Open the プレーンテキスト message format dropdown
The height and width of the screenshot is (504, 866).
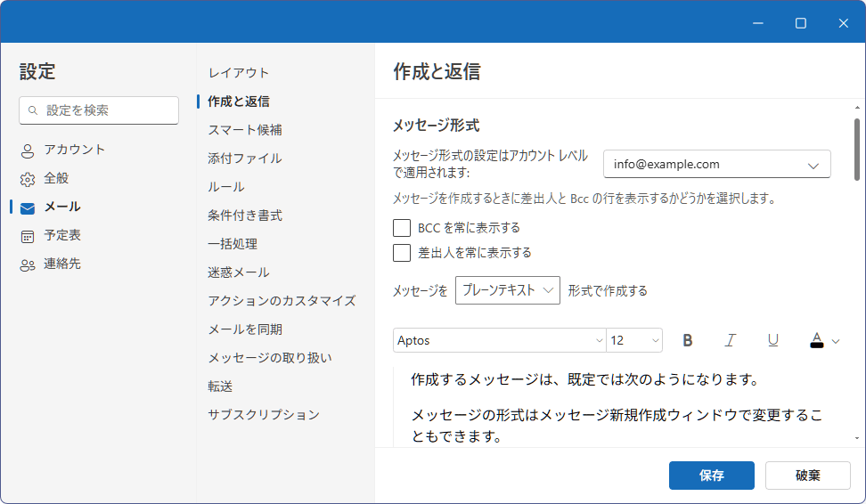[x=507, y=290]
